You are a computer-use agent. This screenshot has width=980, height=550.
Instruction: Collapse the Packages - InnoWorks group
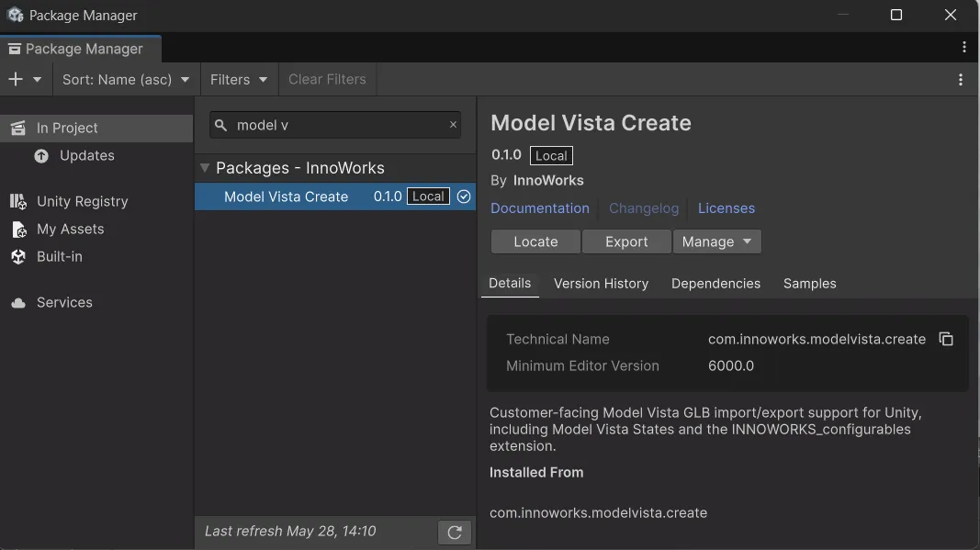[205, 167]
